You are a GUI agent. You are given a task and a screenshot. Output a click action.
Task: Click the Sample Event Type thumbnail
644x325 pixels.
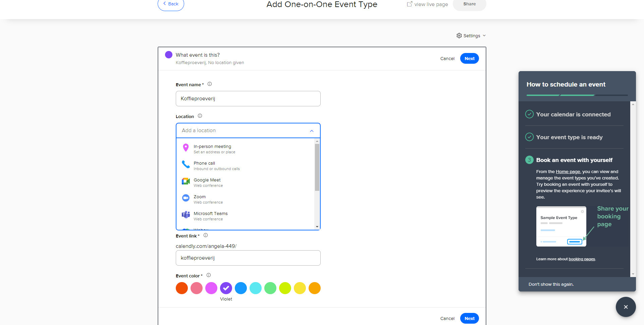pyautogui.click(x=561, y=226)
